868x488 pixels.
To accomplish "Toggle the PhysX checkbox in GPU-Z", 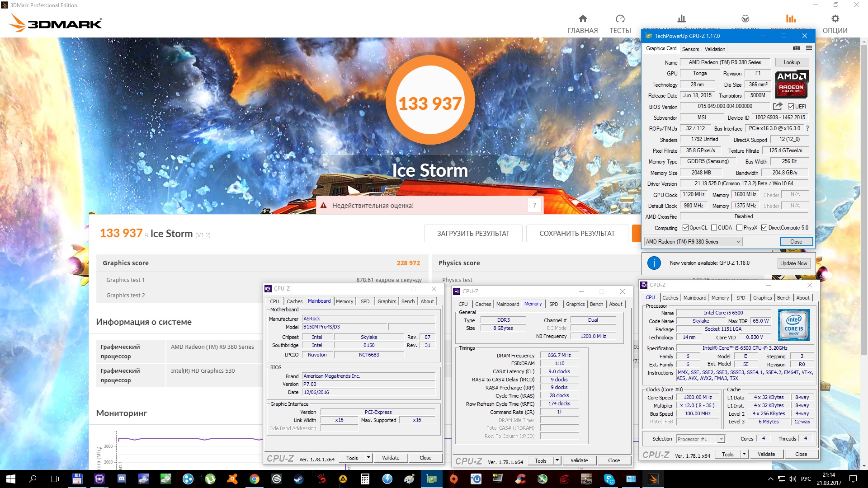I will coord(739,228).
